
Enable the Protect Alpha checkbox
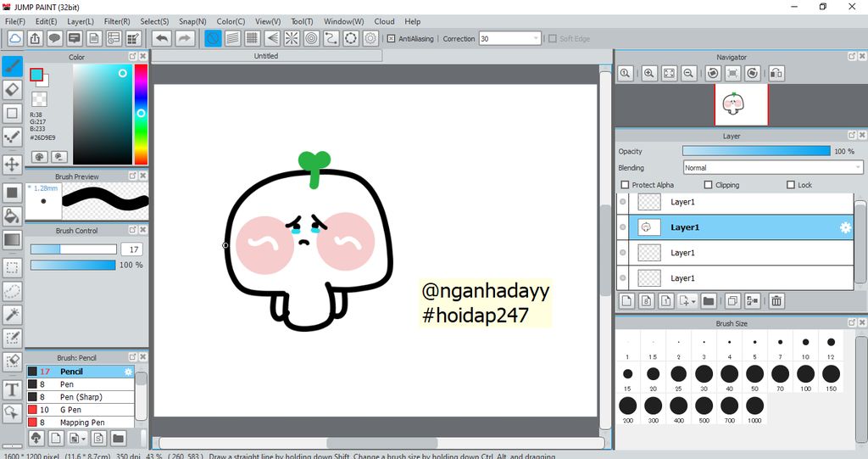coord(626,185)
